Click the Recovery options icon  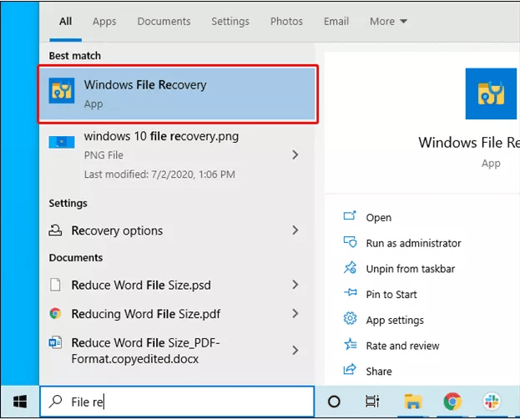pos(55,230)
